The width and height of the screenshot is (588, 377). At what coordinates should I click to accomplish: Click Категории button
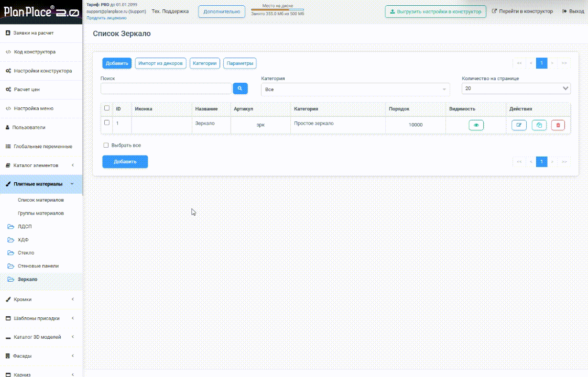pos(205,63)
